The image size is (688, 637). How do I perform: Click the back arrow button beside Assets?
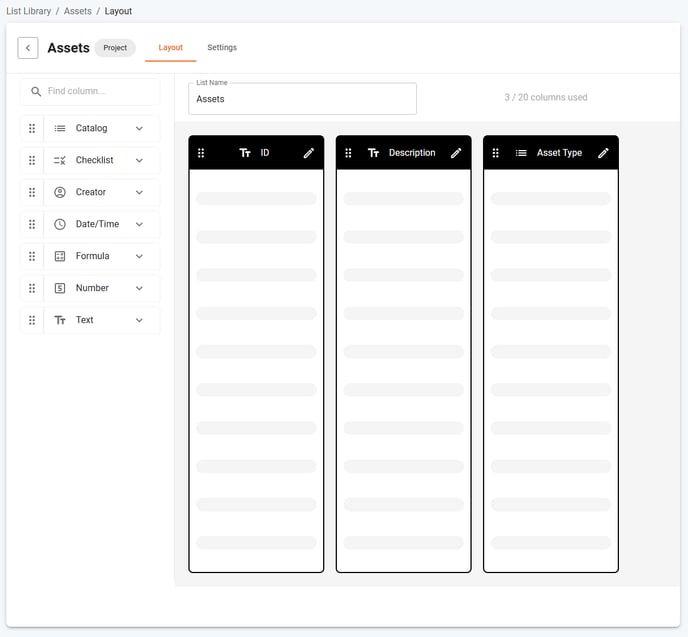(28, 48)
